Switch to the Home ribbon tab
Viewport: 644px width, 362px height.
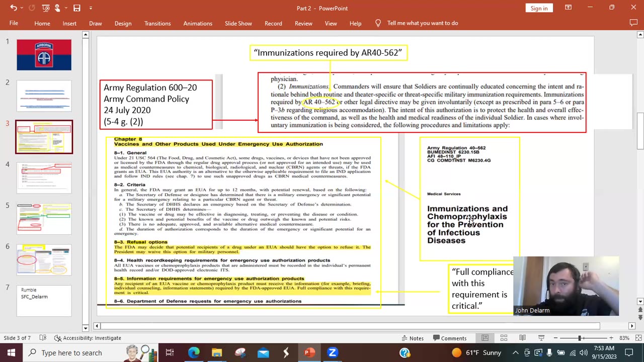coord(42,23)
